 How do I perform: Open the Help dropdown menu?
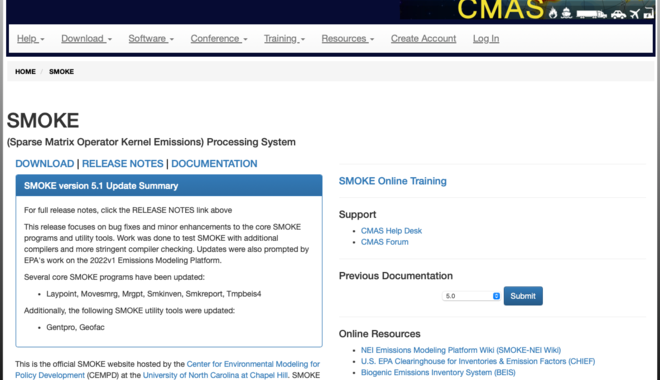[x=30, y=39]
